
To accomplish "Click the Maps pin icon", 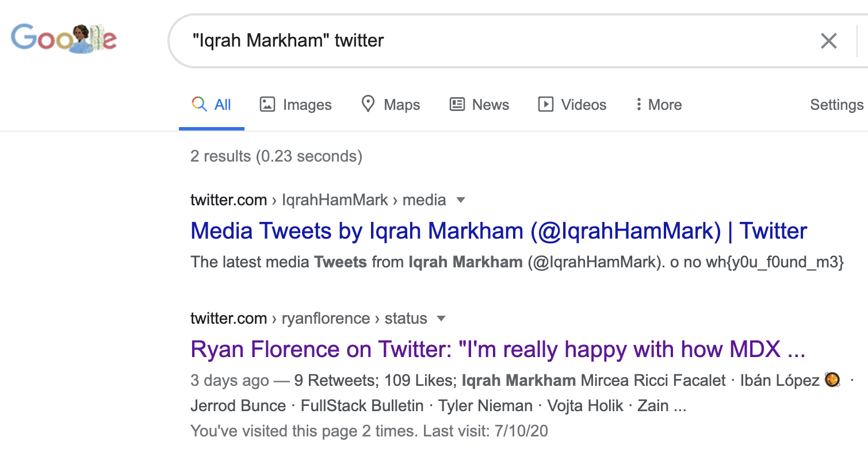I will [x=368, y=104].
